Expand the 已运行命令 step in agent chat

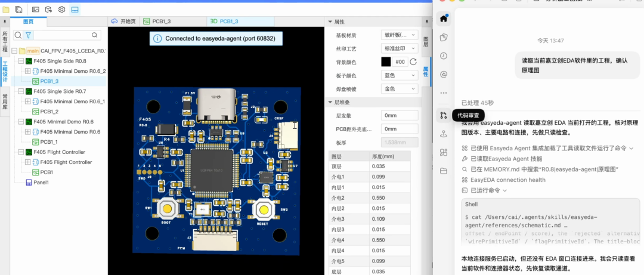click(x=484, y=191)
